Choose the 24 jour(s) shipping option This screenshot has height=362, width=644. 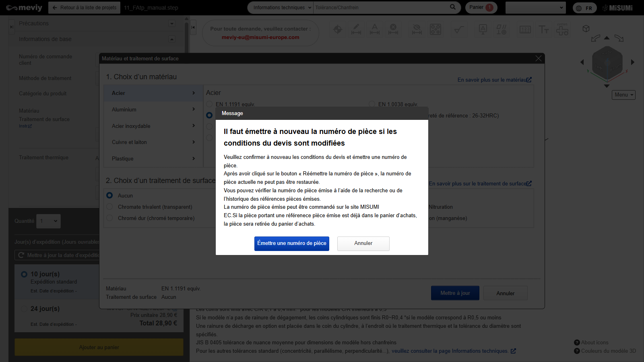pos(24,309)
